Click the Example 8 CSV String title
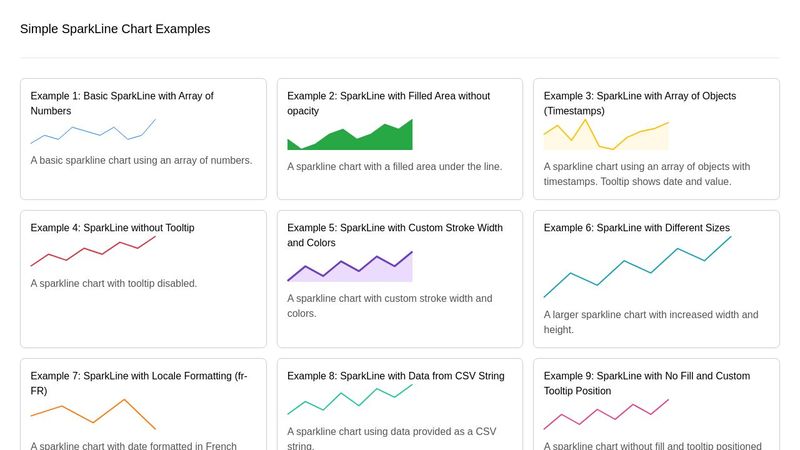This screenshot has width=800, height=450. point(396,376)
